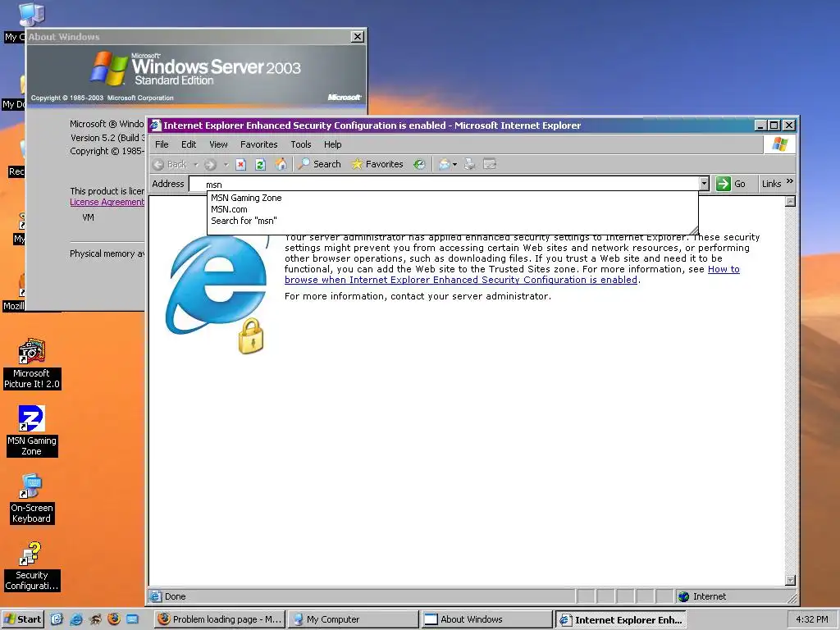840x630 pixels.
Task: Open the Forward history dropdown arrow
Action: click(226, 164)
